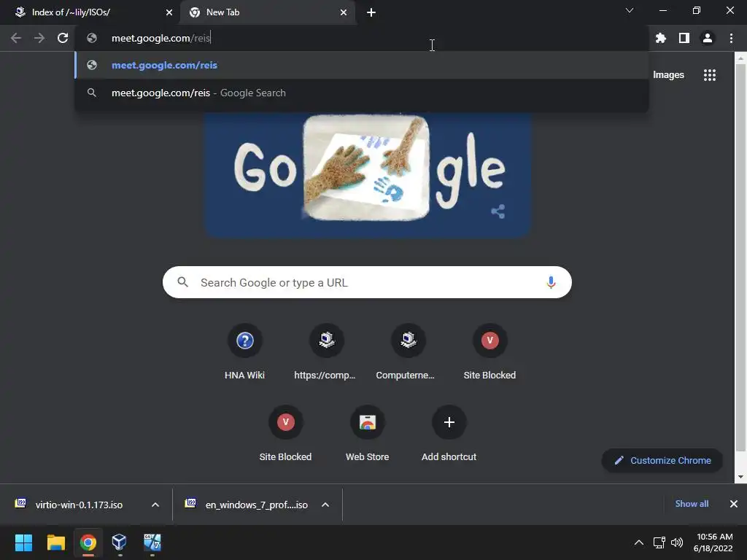Open first-row Site Blocked shortcut

[489, 352]
